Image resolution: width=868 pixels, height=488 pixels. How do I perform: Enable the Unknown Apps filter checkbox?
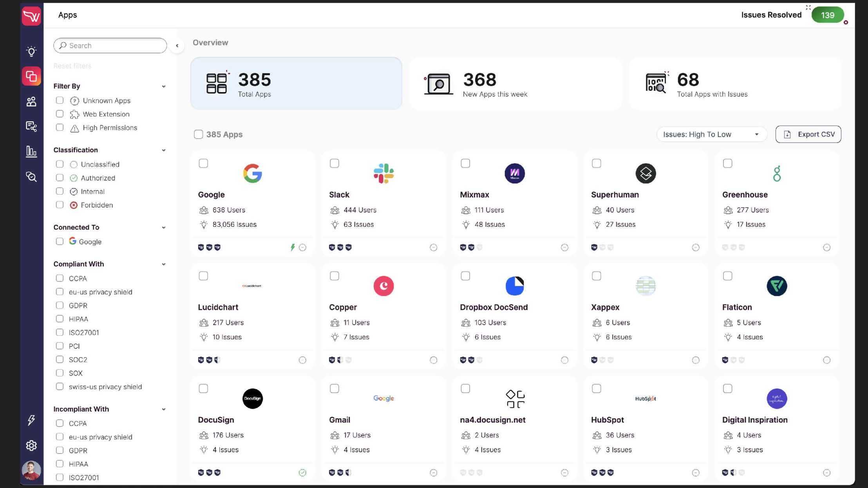pos(60,100)
